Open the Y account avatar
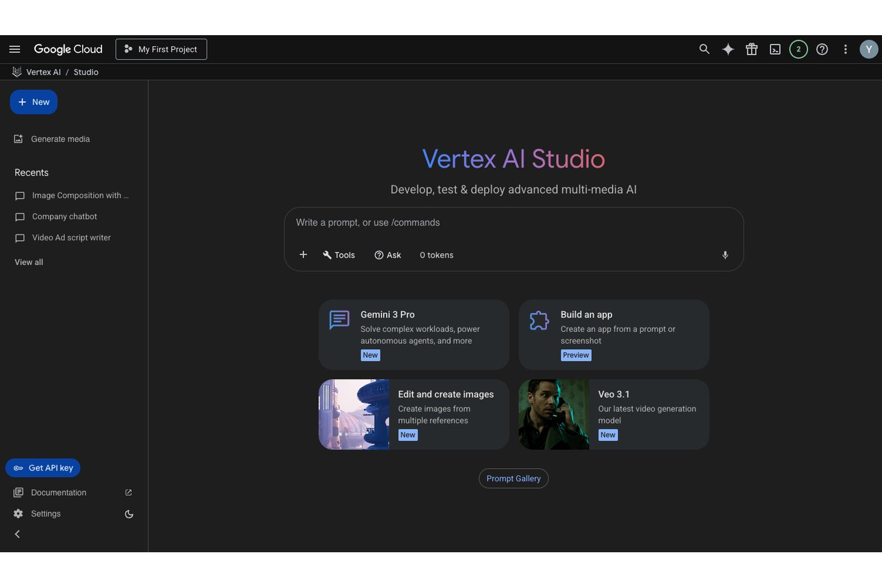Viewport: 882px width, 588px height. [x=869, y=49]
